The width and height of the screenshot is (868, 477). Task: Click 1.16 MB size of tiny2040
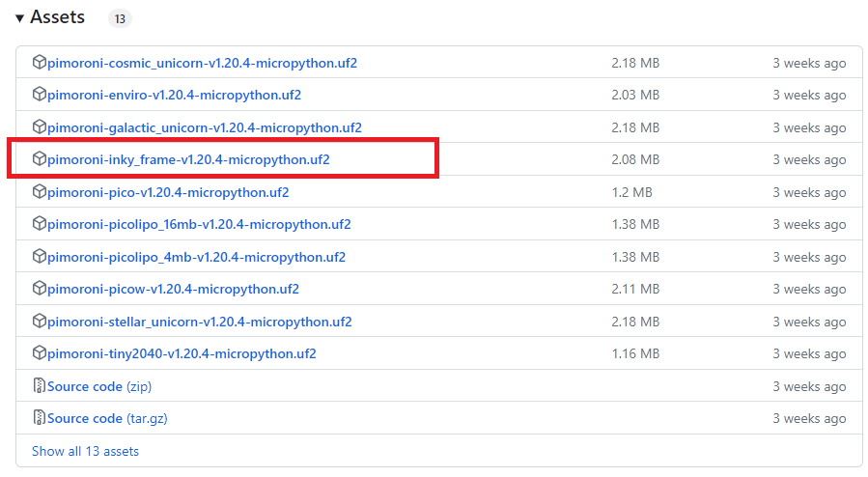pyautogui.click(x=635, y=354)
